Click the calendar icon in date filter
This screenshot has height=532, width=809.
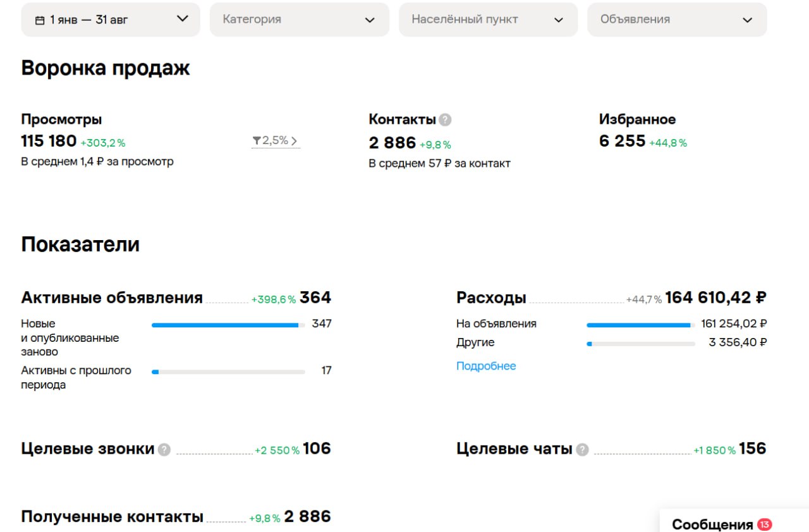(40, 20)
